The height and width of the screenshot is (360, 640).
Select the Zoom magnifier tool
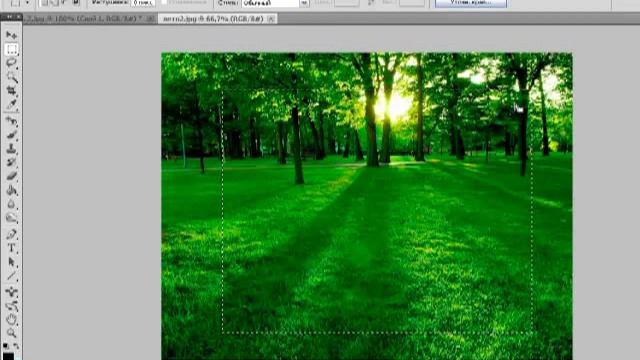click(11, 333)
